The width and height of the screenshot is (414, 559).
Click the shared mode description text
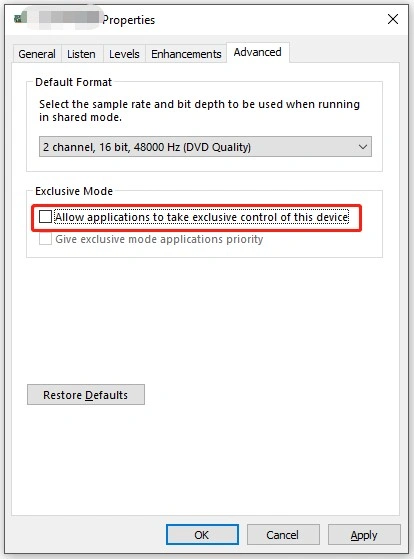[199, 111]
